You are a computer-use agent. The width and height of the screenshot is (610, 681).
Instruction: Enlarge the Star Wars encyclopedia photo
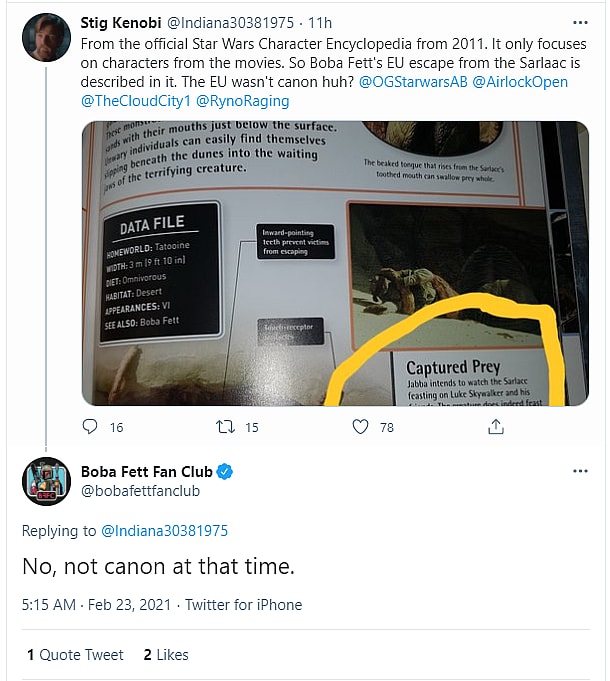(334, 263)
